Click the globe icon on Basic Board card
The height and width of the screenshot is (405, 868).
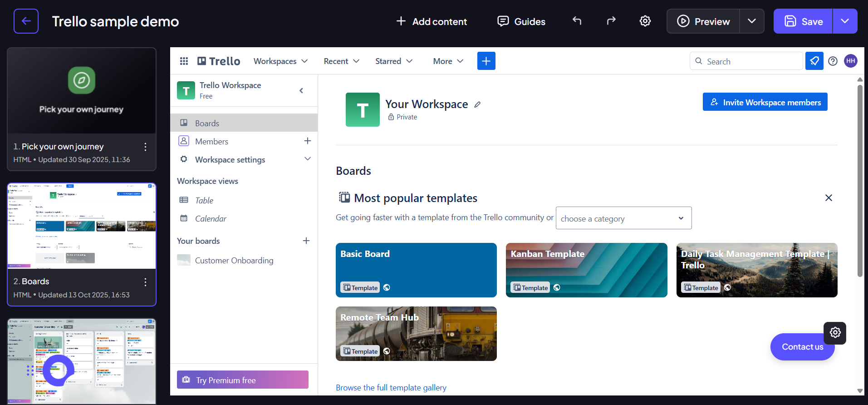coord(387,287)
